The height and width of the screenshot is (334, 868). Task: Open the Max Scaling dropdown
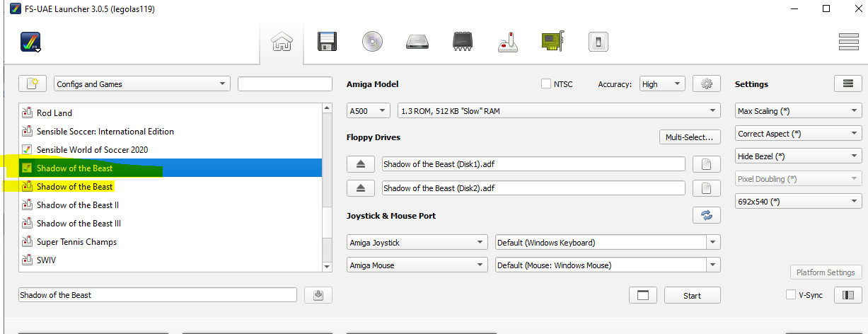(799, 111)
